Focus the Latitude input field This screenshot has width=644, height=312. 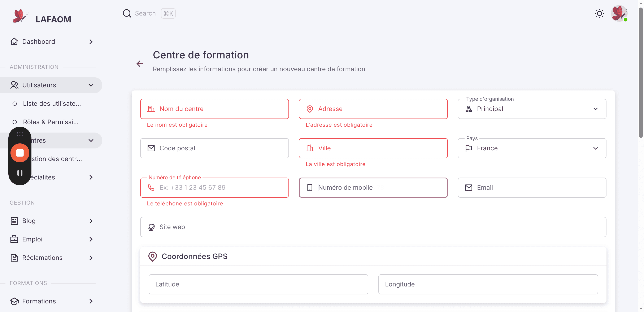click(258, 284)
